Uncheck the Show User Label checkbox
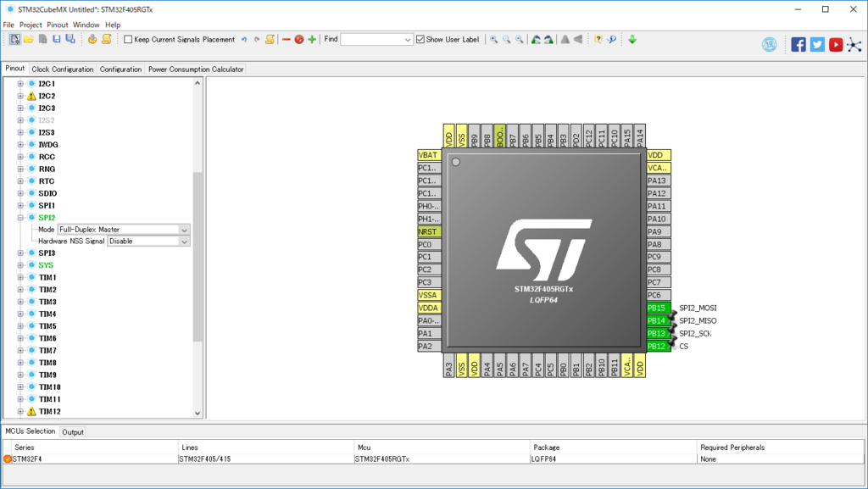 [x=420, y=39]
